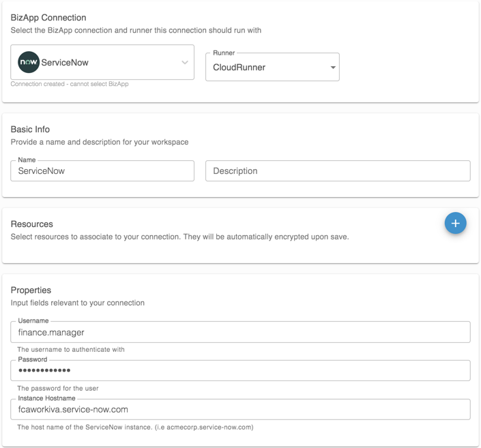481x448 pixels.
Task: Click the 'Resources' heading
Action: [x=32, y=224]
